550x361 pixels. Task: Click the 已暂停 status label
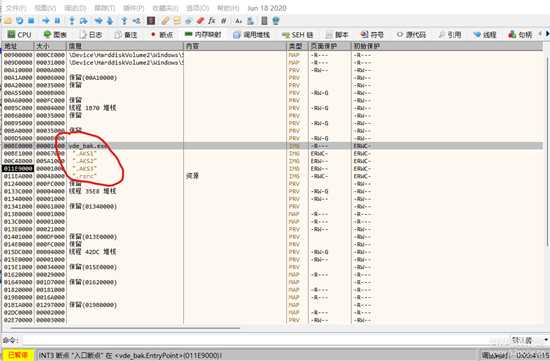click(x=18, y=355)
